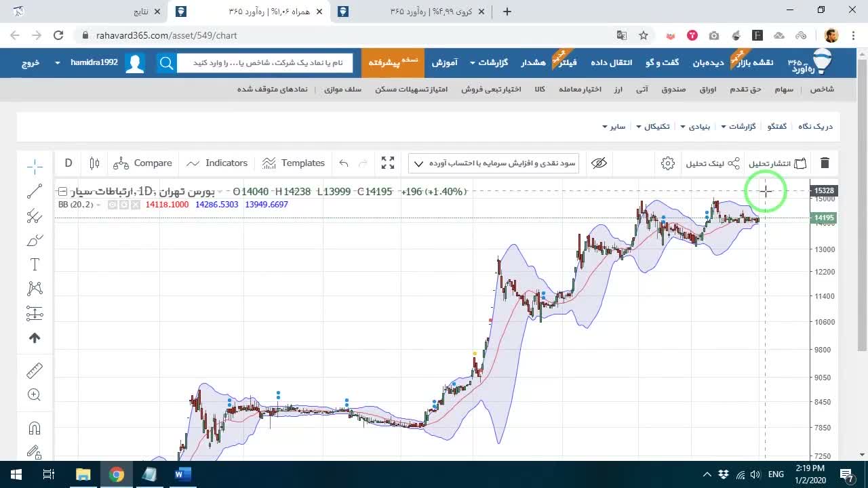Reload the page in Chrome
This screenshot has width=868, height=488.
pos(58,35)
